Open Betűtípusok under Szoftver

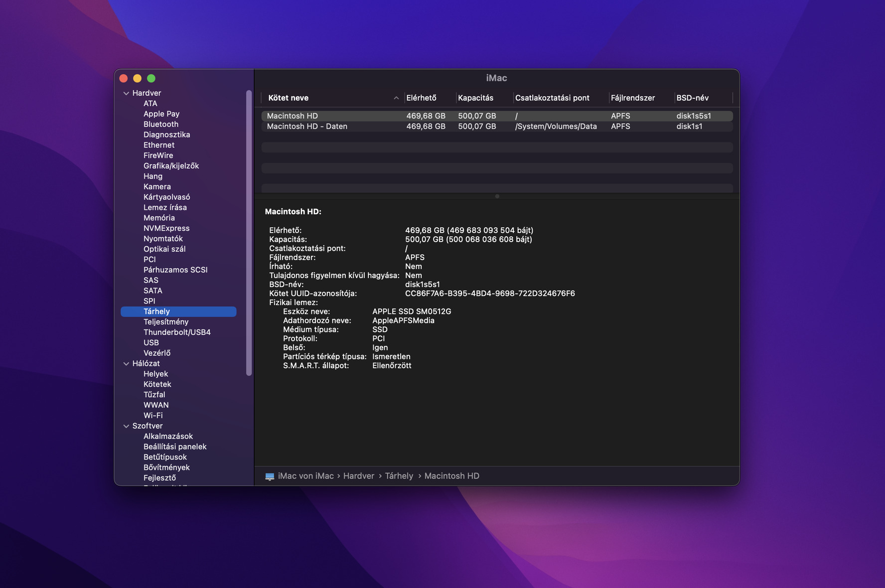[165, 457]
